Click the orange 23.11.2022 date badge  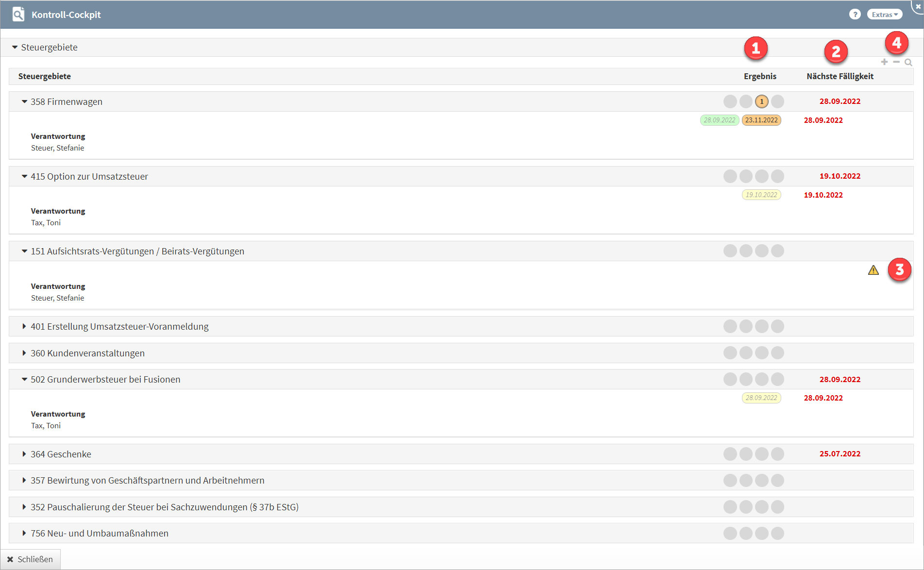pos(761,120)
